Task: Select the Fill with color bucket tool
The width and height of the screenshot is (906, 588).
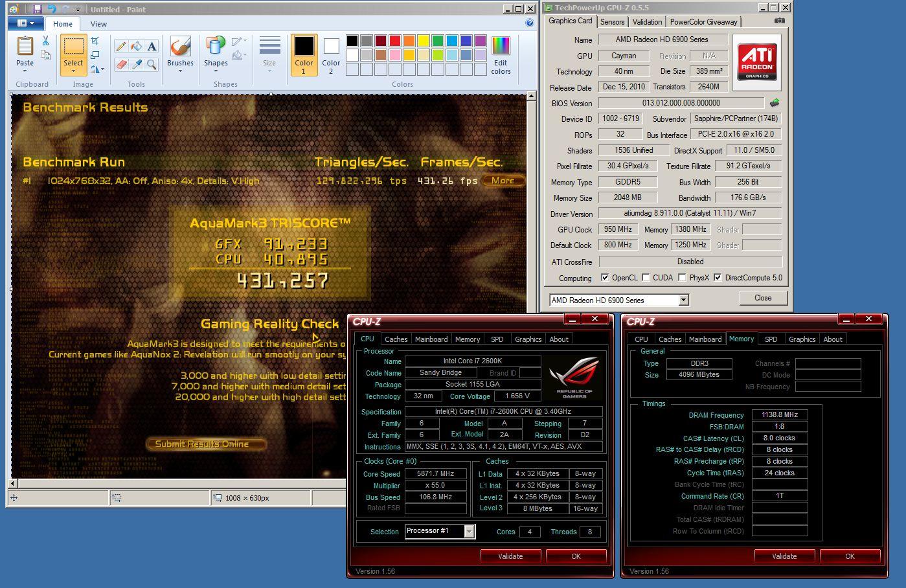Action: pyautogui.click(x=136, y=47)
